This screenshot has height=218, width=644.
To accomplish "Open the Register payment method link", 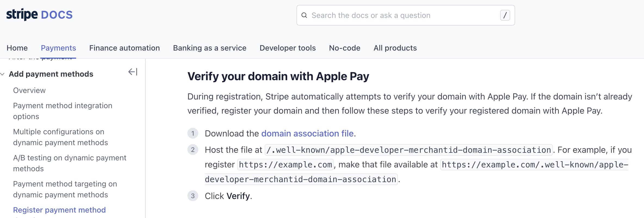I will pyautogui.click(x=59, y=210).
